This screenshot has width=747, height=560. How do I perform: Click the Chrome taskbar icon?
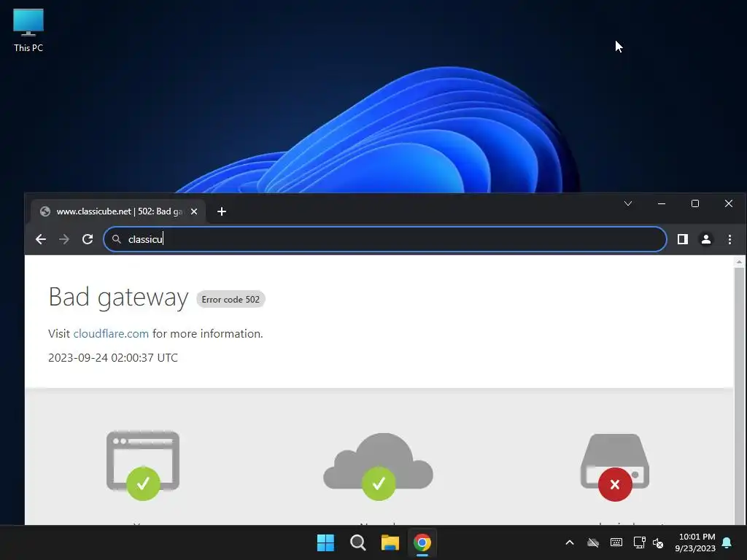tap(422, 542)
